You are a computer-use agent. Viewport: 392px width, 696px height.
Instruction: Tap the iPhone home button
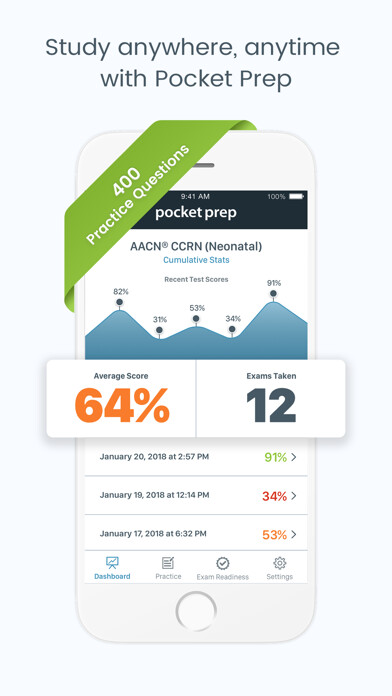coord(196,611)
